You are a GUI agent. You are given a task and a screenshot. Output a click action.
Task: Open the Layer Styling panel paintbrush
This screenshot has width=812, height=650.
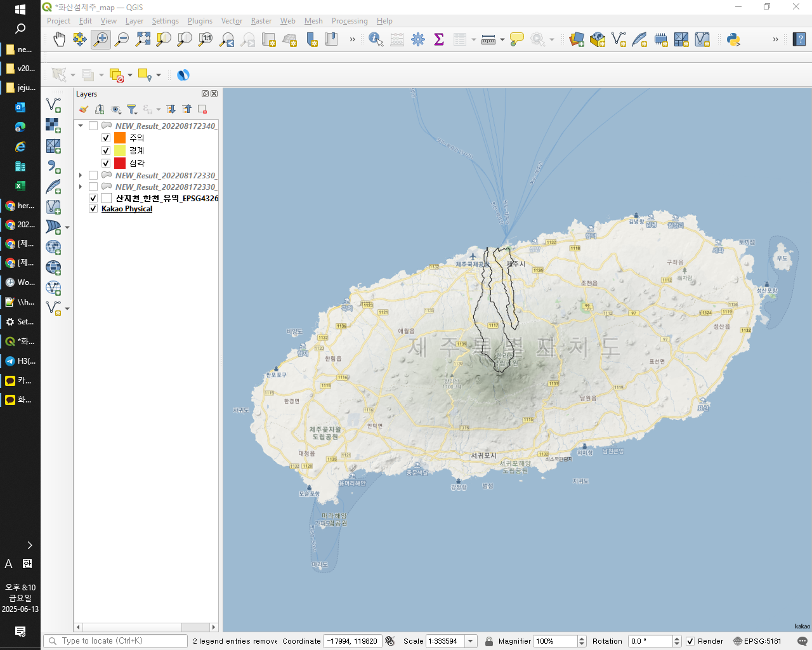(84, 109)
